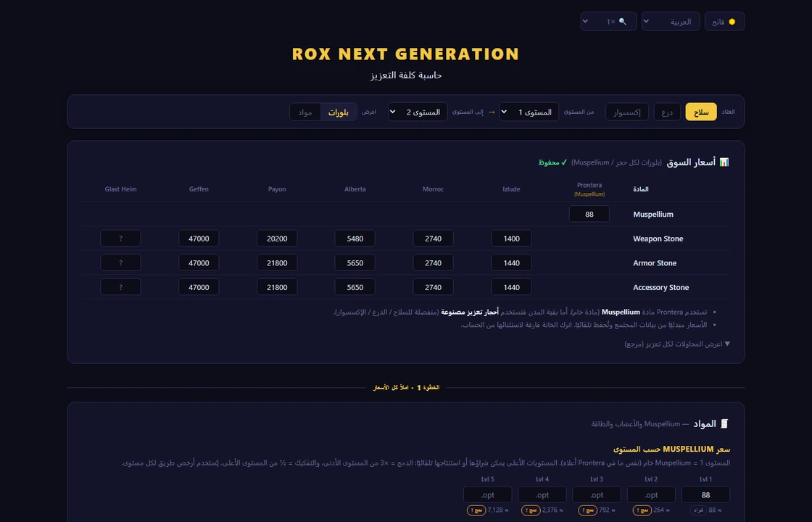Click the دمج badge beside 2,376
Viewport: 812px width, 522px height.
click(531, 510)
